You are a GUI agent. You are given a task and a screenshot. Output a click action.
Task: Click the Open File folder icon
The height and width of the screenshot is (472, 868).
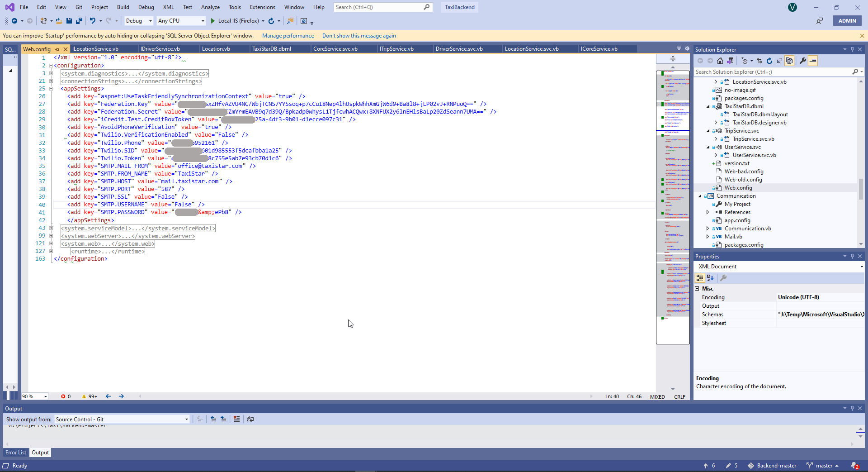click(x=59, y=21)
